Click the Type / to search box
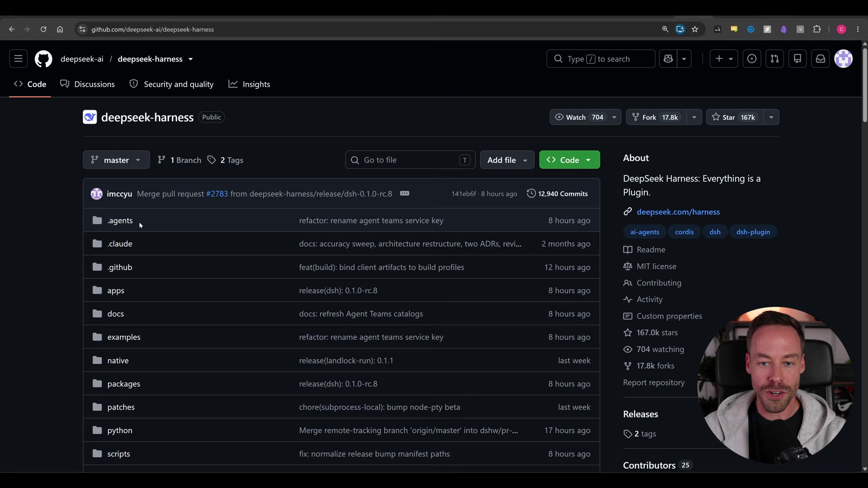This screenshot has width=868, height=488. click(x=601, y=59)
